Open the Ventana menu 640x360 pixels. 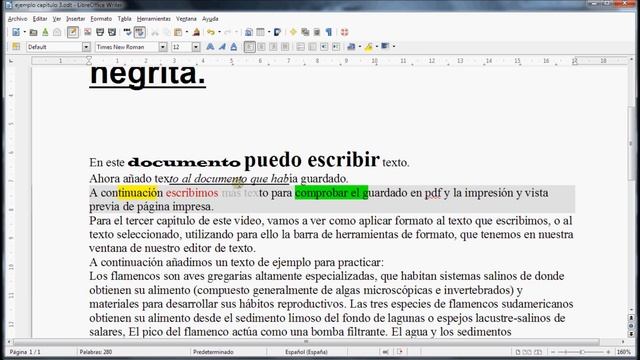click(186, 19)
